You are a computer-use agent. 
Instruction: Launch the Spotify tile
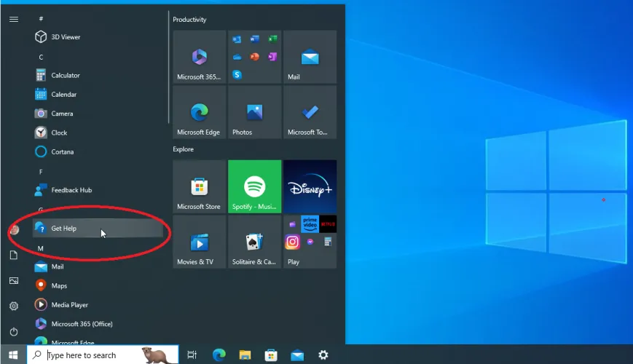point(254,186)
